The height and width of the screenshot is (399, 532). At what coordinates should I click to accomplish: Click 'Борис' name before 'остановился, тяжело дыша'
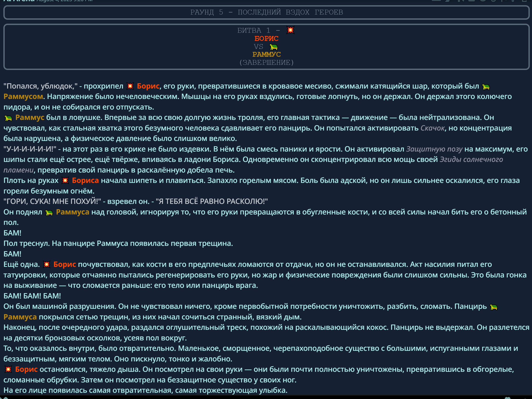26,369
